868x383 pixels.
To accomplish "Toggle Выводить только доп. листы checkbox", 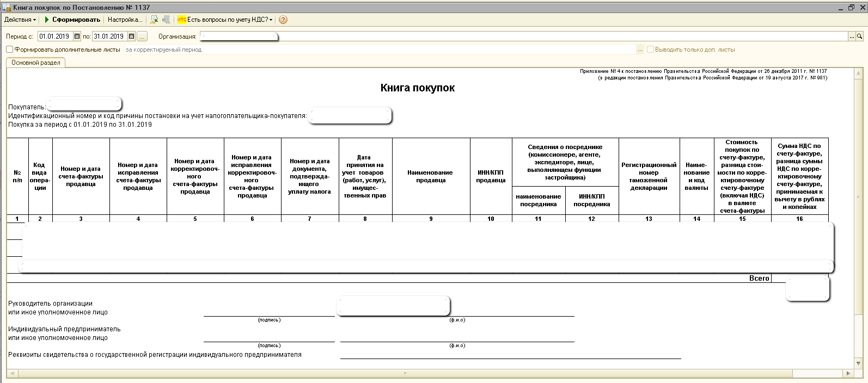I will tap(650, 50).
